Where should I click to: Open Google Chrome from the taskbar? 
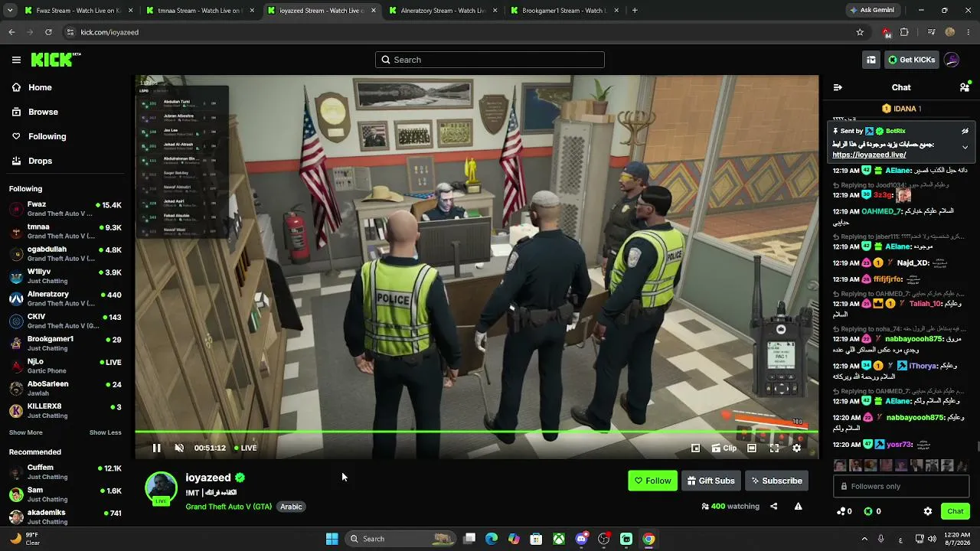tap(648, 539)
